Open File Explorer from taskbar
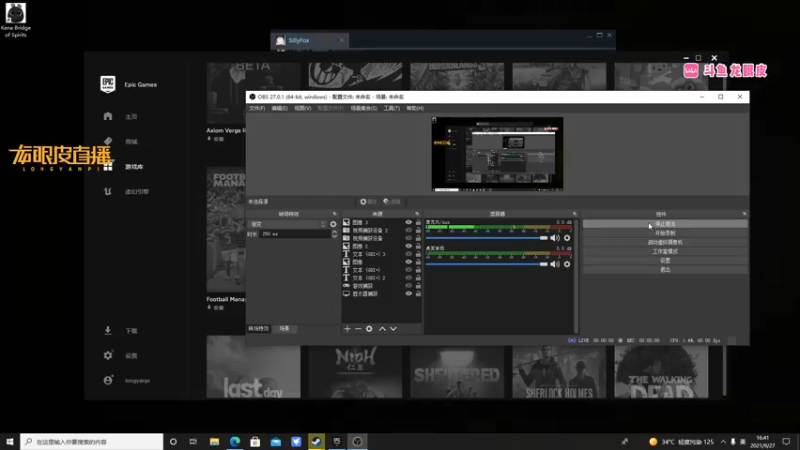The image size is (800, 450). [x=214, y=442]
